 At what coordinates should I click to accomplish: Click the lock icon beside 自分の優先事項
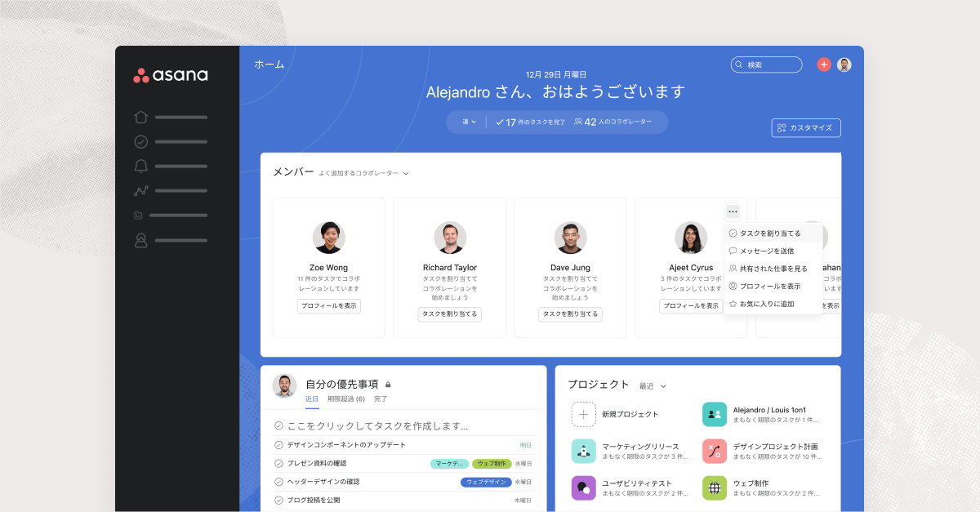pos(388,385)
